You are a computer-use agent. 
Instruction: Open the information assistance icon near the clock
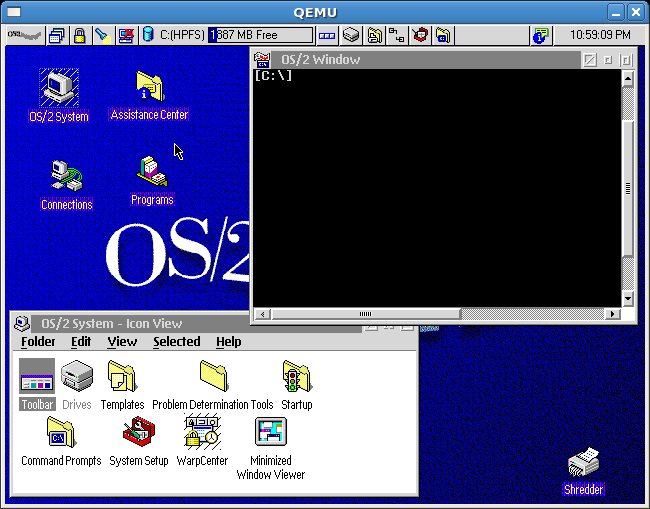tap(540, 35)
